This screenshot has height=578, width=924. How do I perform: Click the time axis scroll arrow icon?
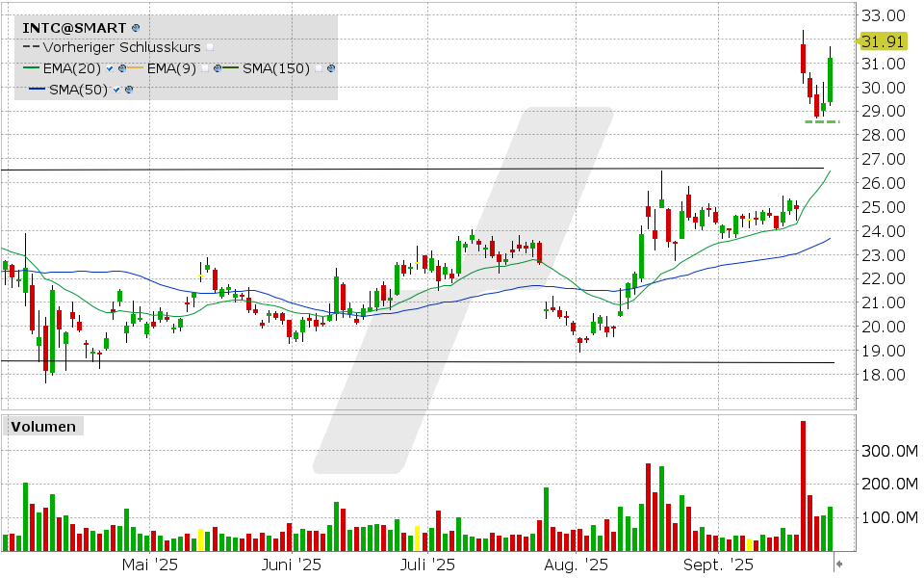[x=839, y=565]
